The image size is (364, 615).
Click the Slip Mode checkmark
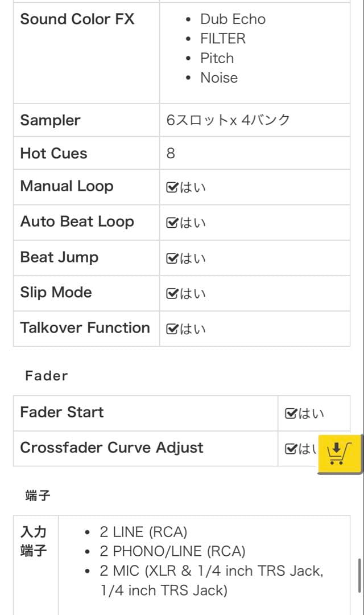(172, 294)
